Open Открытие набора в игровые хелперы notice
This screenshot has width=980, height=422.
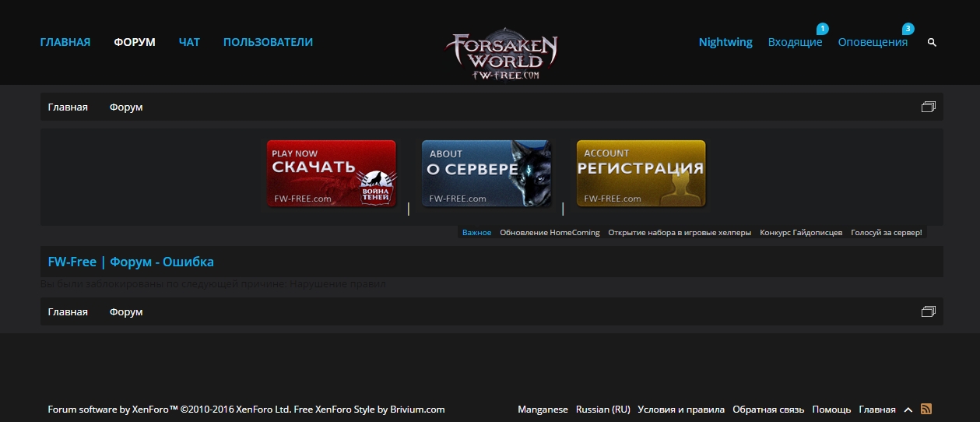[680, 232]
